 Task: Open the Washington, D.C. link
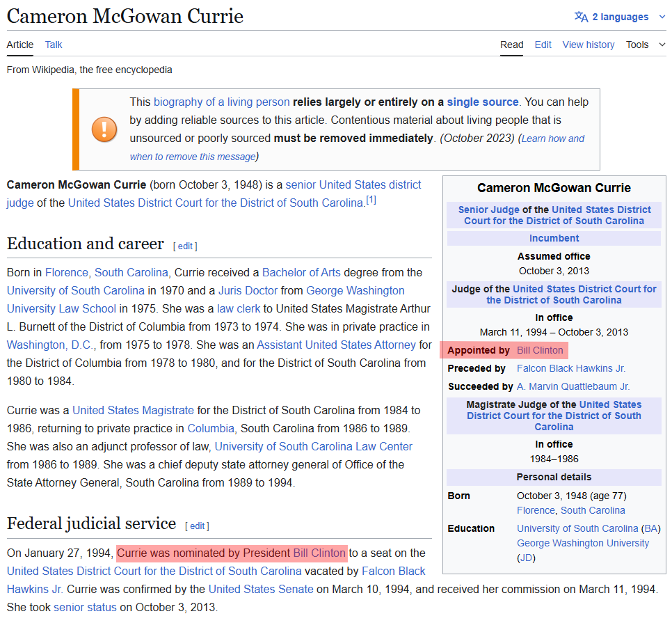tap(50, 345)
